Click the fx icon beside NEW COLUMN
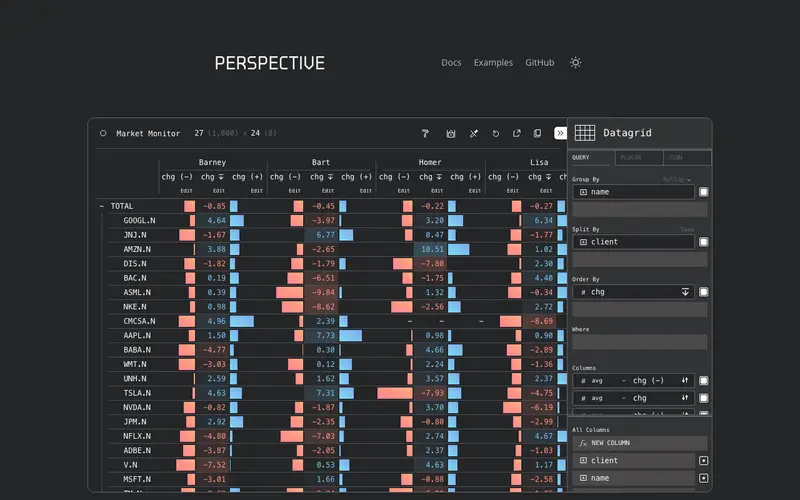Screen dimensions: 800x500 583,443
